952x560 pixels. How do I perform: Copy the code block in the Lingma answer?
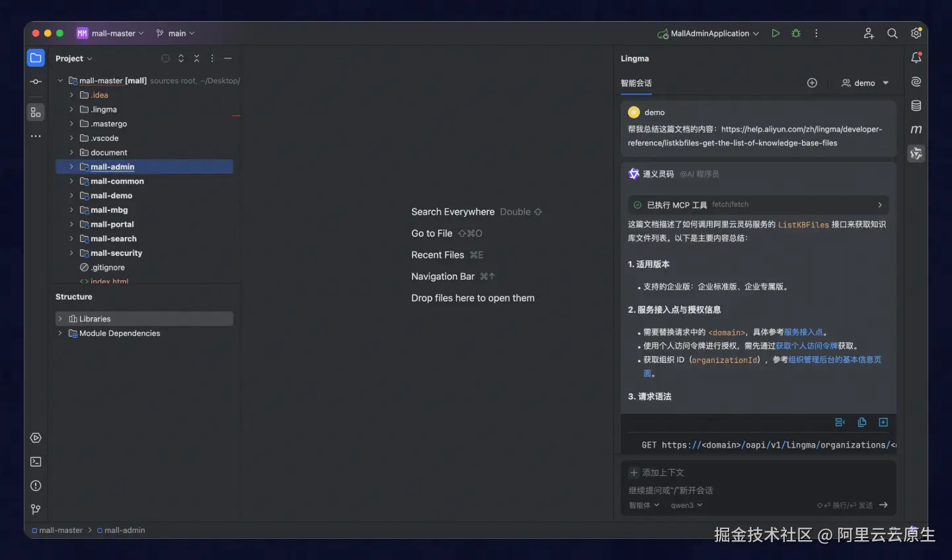tap(862, 422)
